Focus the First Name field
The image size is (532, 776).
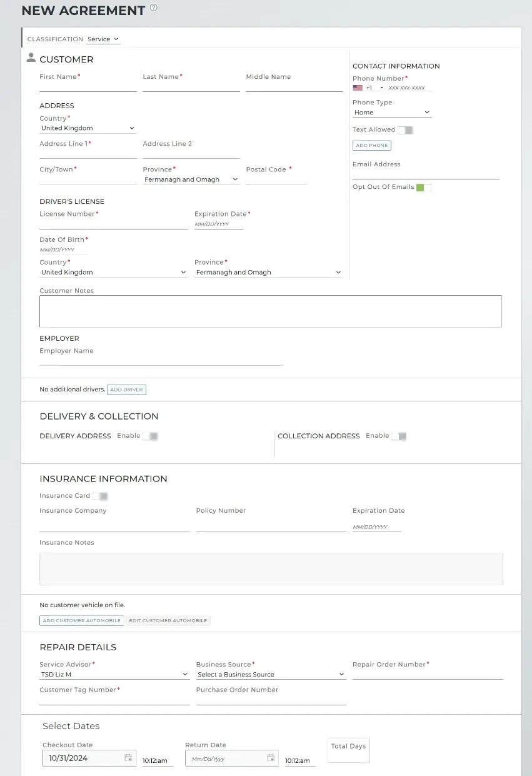click(x=88, y=86)
